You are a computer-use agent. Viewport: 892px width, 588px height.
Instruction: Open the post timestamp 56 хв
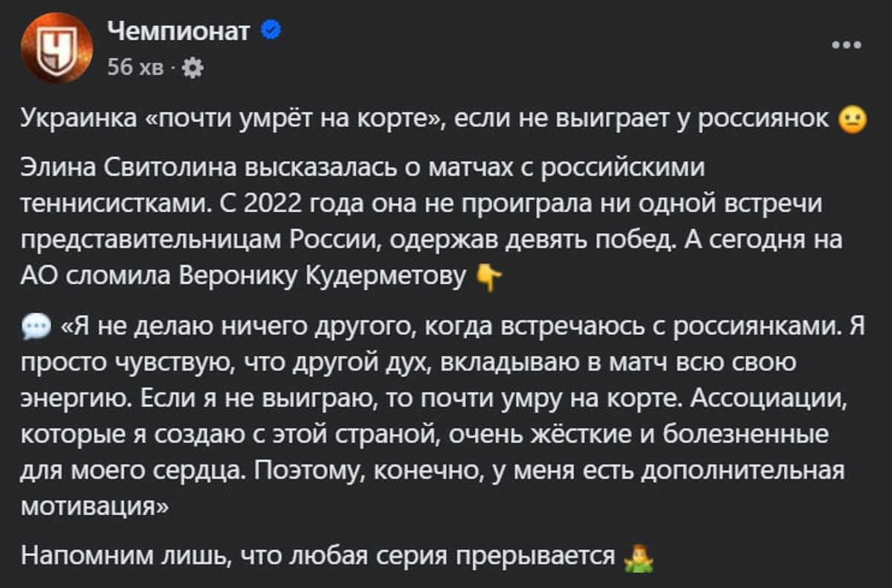135,68
